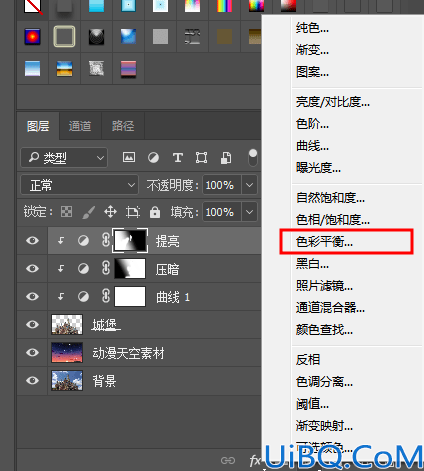Lock position move-arrows icon
This screenshot has width=424, height=471.
pyautogui.click(x=110, y=212)
